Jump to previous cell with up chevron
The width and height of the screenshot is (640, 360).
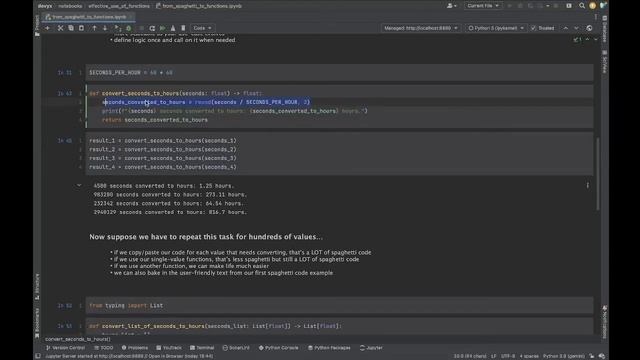pos(566,28)
